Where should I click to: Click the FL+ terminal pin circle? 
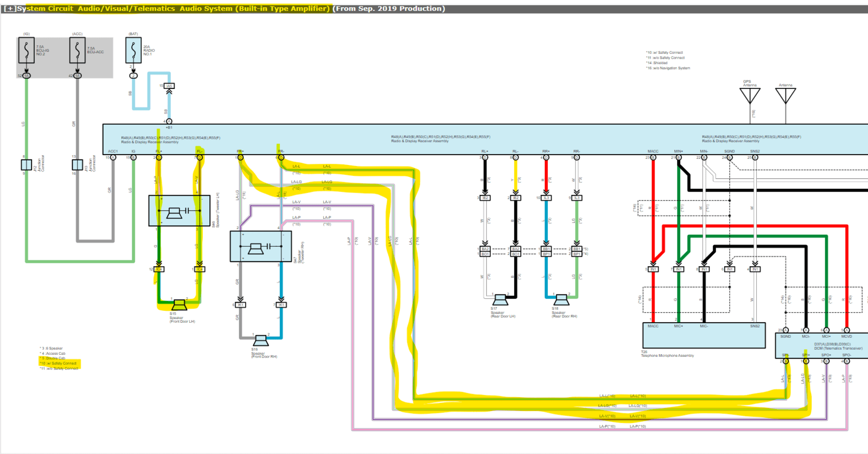158,157
